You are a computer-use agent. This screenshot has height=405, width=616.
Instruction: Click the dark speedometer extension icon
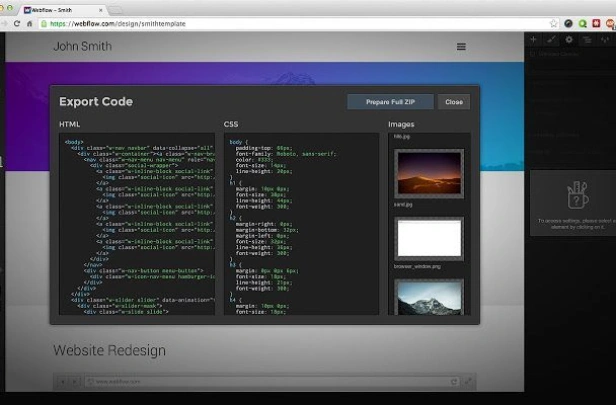(568, 24)
